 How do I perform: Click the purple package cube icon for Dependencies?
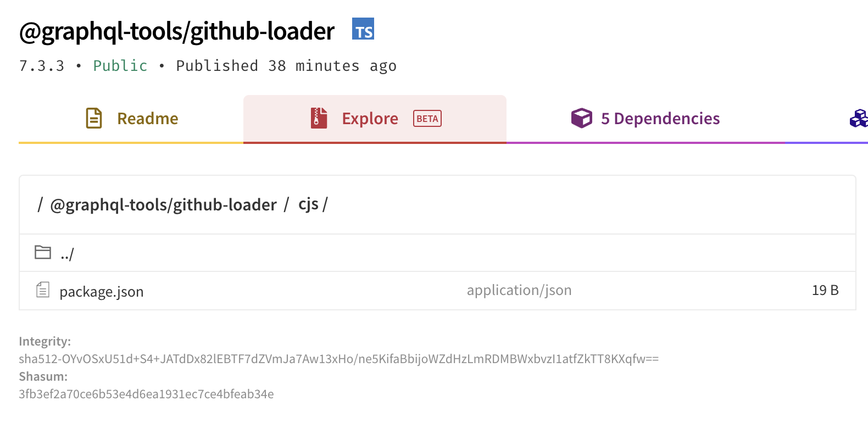click(x=581, y=118)
